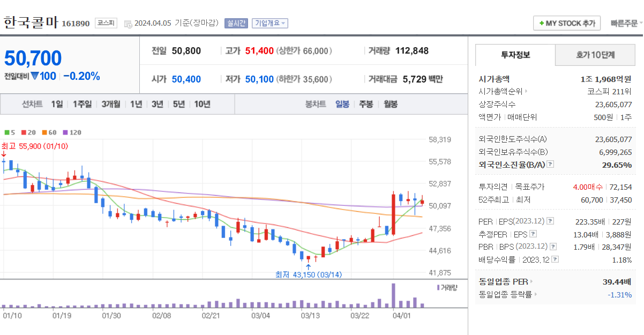Select 3년 line chart range
644x335 pixels.
pos(158,104)
